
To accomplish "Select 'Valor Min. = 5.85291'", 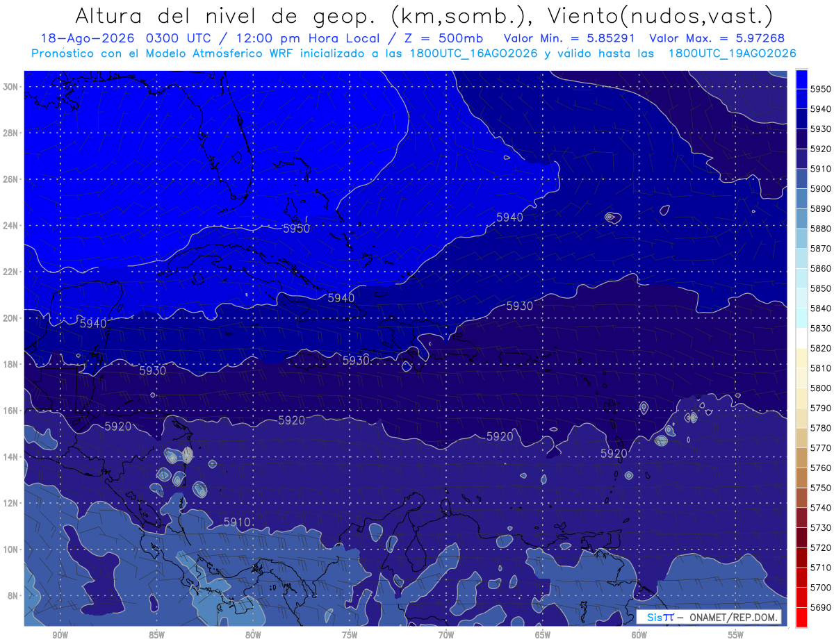I will click(x=570, y=39).
